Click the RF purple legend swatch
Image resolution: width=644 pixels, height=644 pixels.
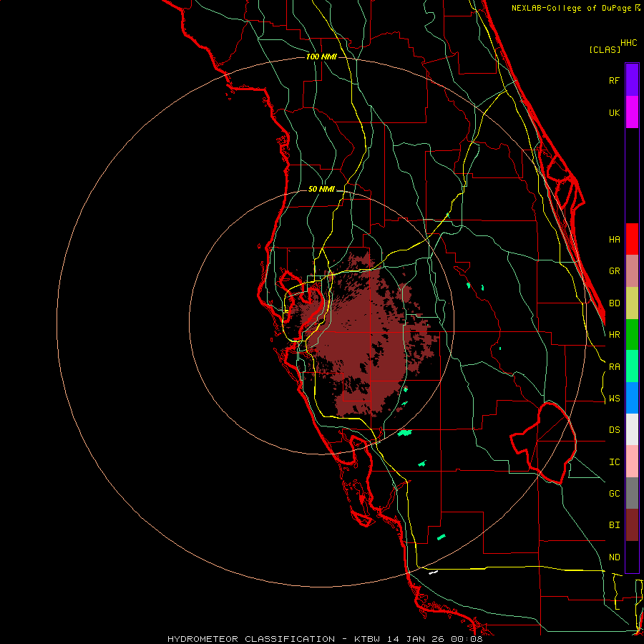tap(632, 80)
